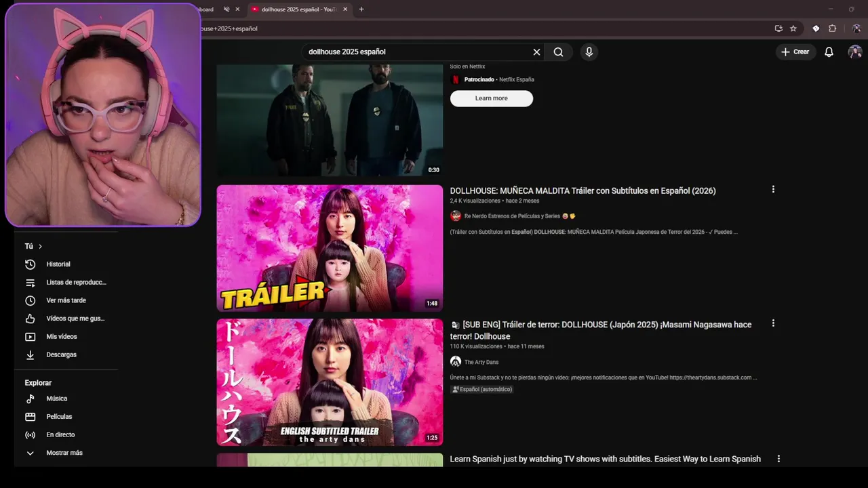Screen dimensions: 868x488
Task: Click the Música note icon
Action: click(x=30, y=399)
